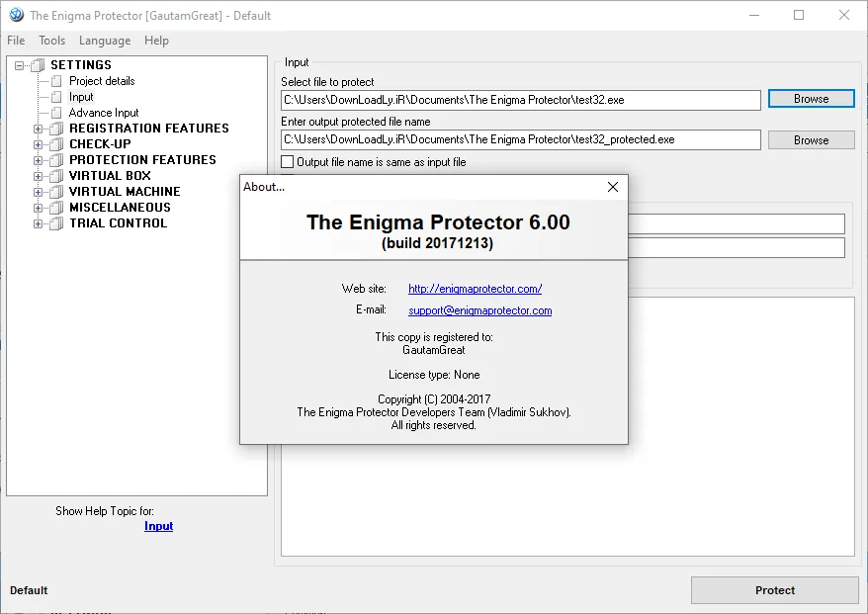Click the 'Show Help Topic for:' label
The height and width of the screenshot is (614, 868).
point(105,511)
